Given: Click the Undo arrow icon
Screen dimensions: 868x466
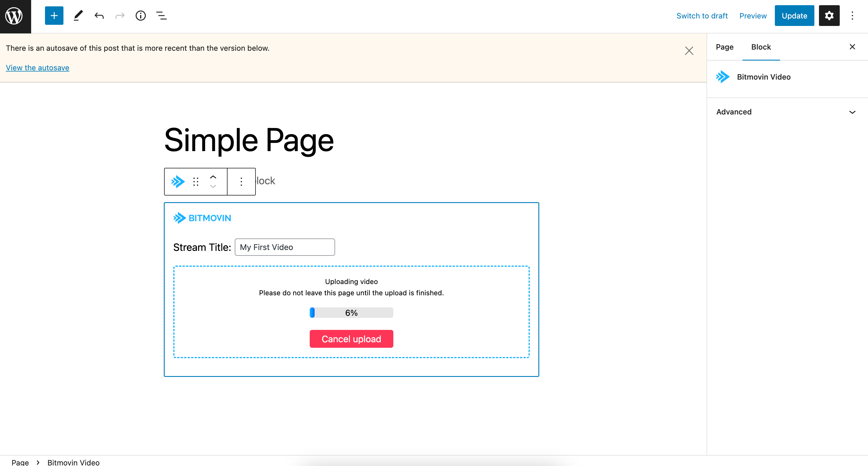Looking at the screenshot, I should tap(99, 16).
